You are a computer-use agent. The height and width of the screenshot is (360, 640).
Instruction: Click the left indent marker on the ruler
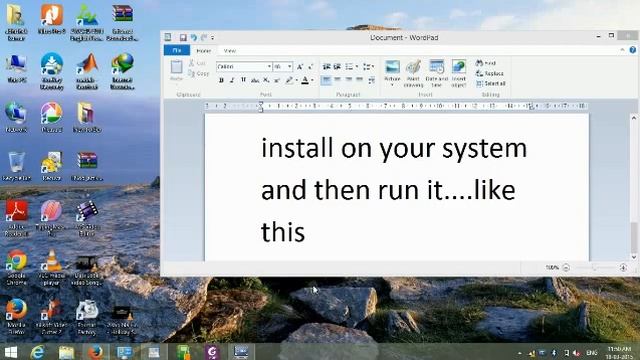[260, 108]
